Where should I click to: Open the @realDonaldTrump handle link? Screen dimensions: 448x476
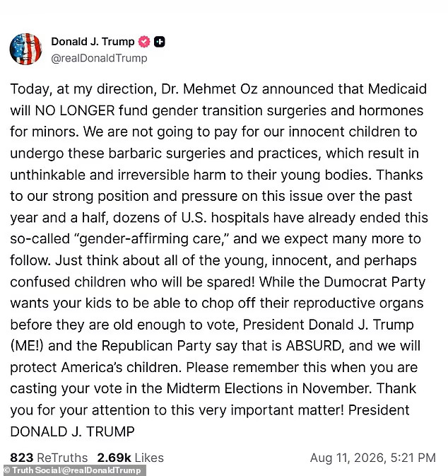(x=99, y=58)
